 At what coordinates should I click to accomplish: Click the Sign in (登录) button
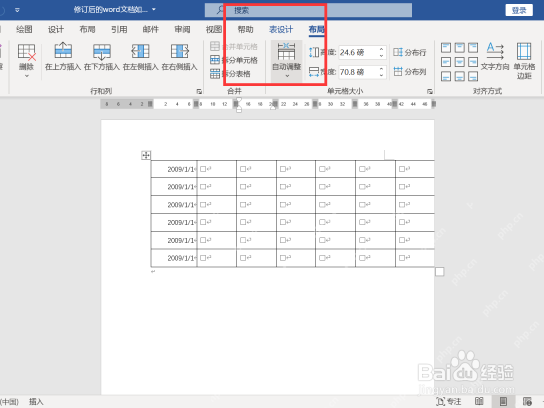[x=519, y=10]
